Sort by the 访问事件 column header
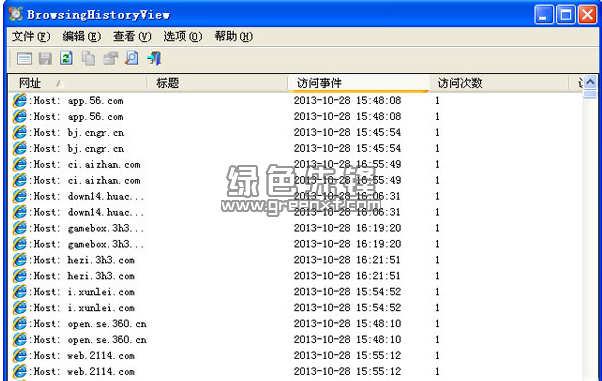 [359, 83]
